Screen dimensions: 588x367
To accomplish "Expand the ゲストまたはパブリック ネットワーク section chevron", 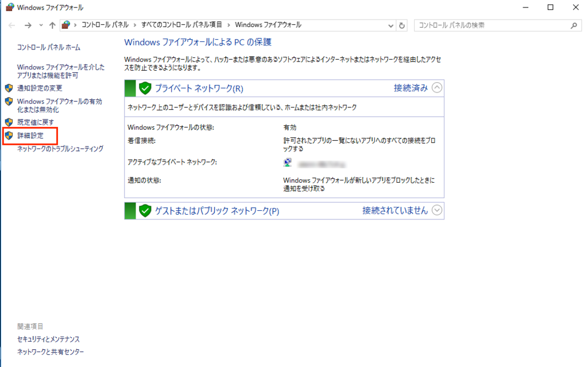I will coord(437,210).
